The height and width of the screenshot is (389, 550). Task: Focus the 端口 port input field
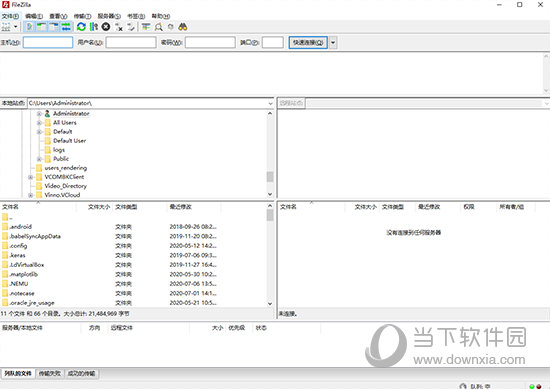pos(273,43)
